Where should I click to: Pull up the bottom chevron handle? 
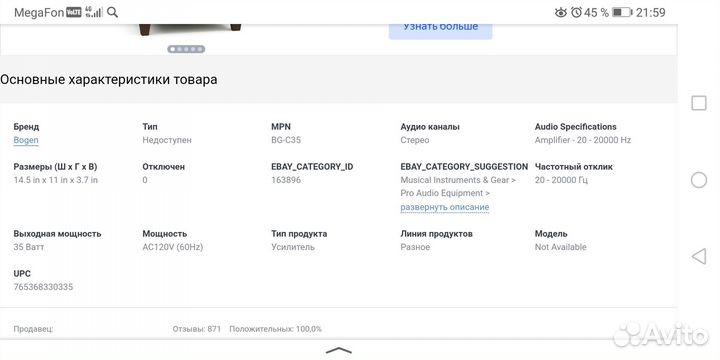point(338,351)
